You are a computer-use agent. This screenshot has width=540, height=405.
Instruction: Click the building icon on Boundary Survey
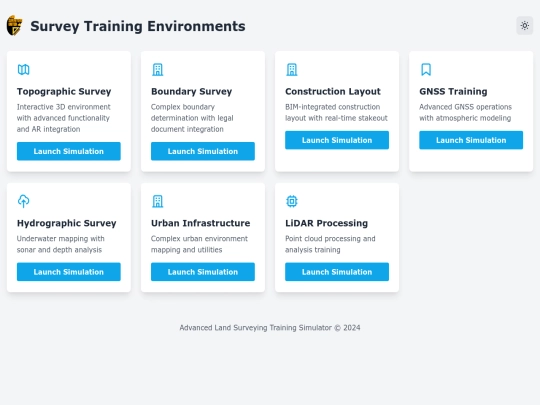pyautogui.click(x=158, y=70)
